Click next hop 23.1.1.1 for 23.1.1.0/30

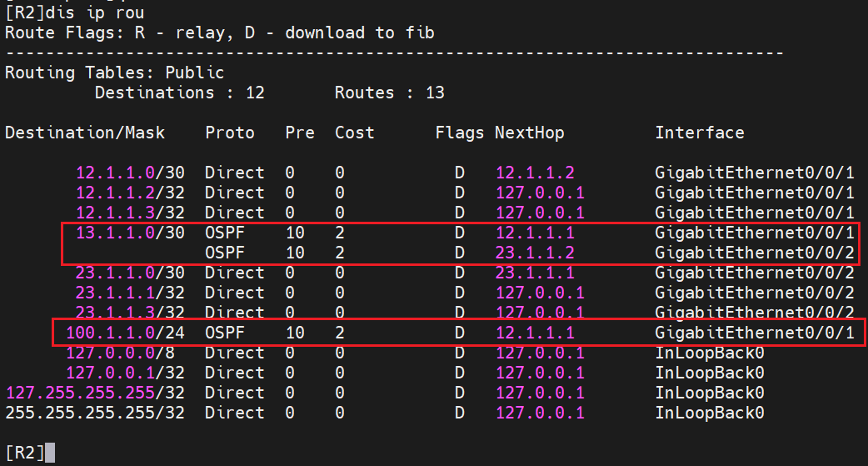pos(535,273)
